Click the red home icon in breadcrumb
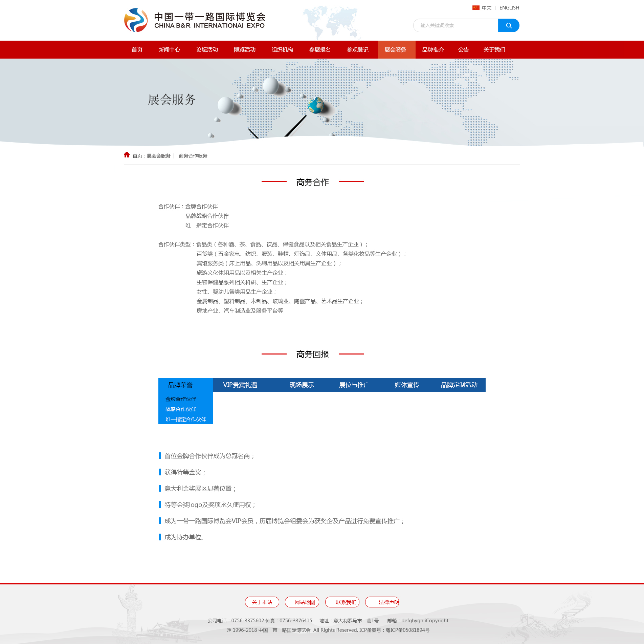Viewport: 644px width, 644px height. pyautogui.click(x=127, y=155)
